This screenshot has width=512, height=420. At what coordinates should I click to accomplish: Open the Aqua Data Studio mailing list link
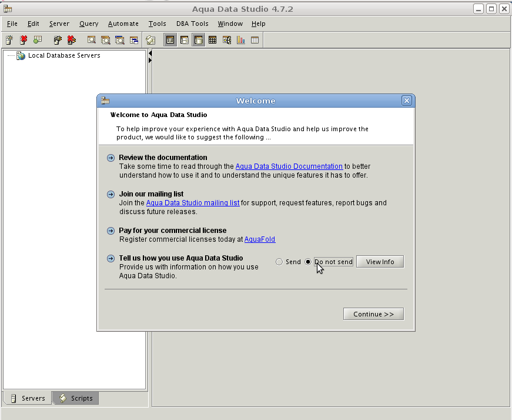click(x=193, y=203)
